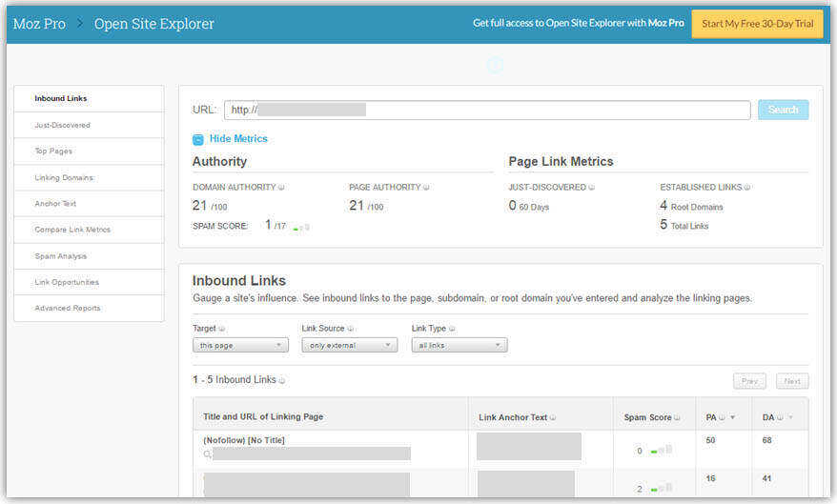Sort by the PA column arrow

[x=732, y=417]
